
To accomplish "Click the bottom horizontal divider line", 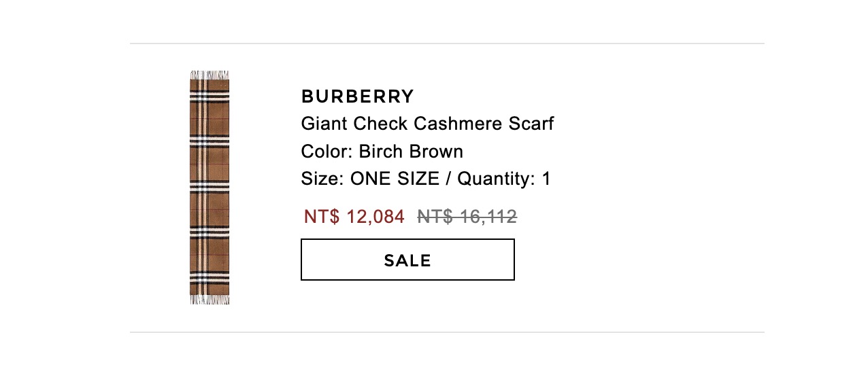I will (447, 332).
